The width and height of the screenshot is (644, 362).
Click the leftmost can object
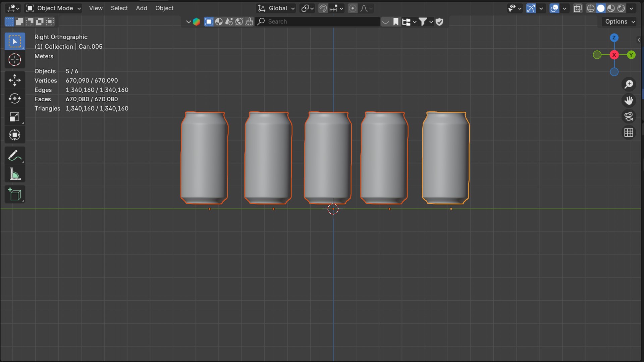point(204,158)
